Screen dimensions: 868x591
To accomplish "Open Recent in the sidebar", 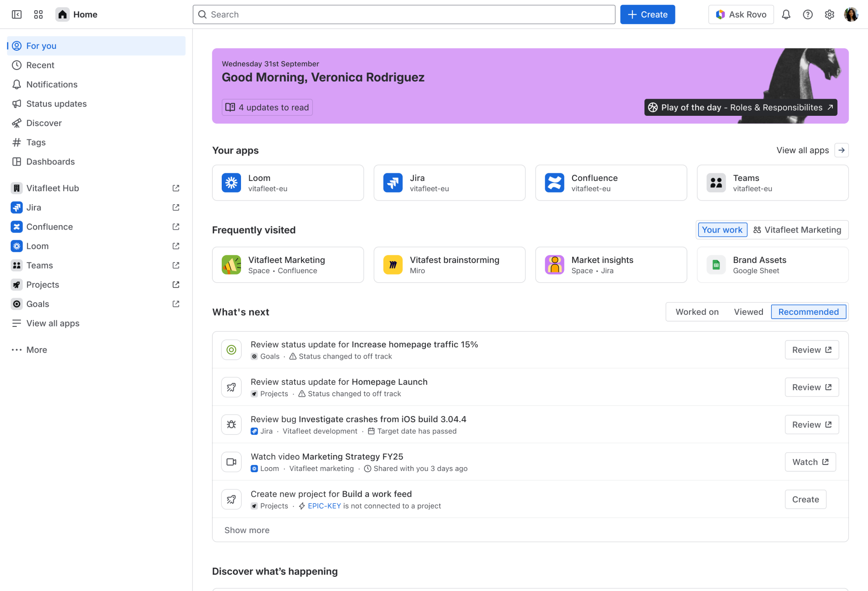I will [96, 65].
